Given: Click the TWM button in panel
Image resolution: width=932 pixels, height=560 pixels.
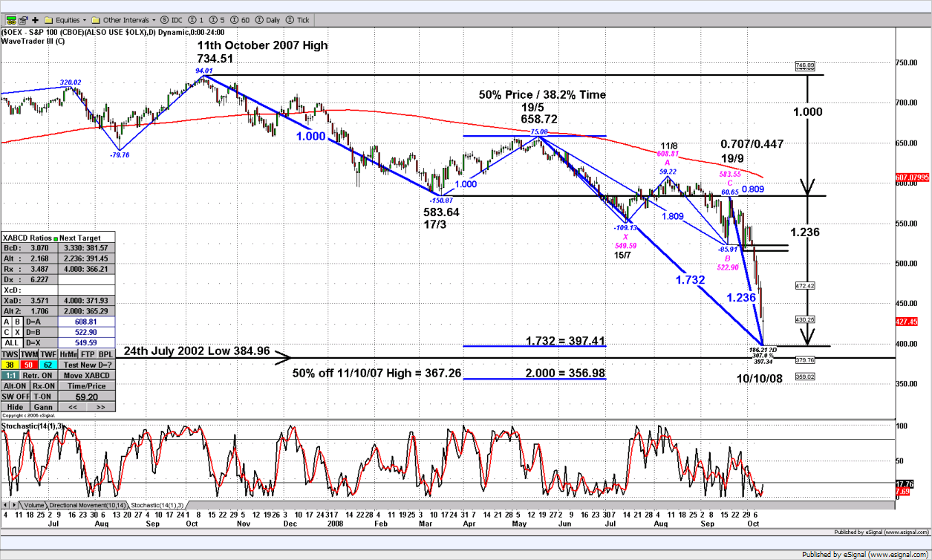Looking at the screenshot, I should click(29, 354).
